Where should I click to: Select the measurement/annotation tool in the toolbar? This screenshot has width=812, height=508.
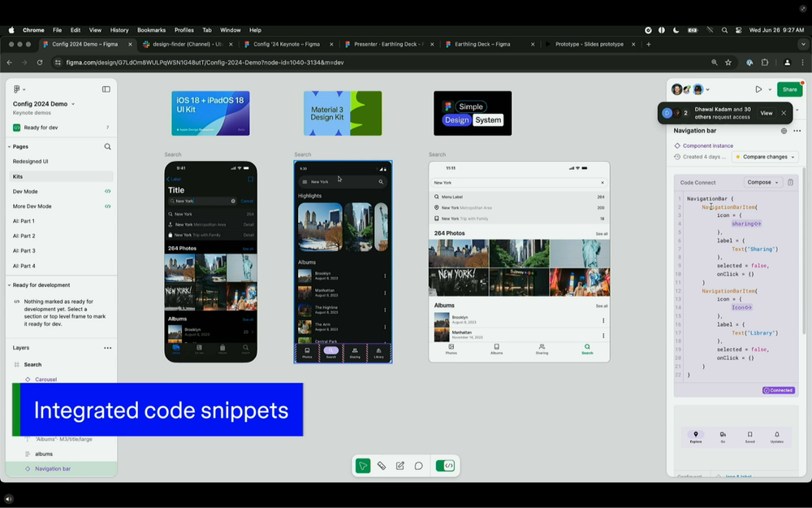click(x=382, y=465)
